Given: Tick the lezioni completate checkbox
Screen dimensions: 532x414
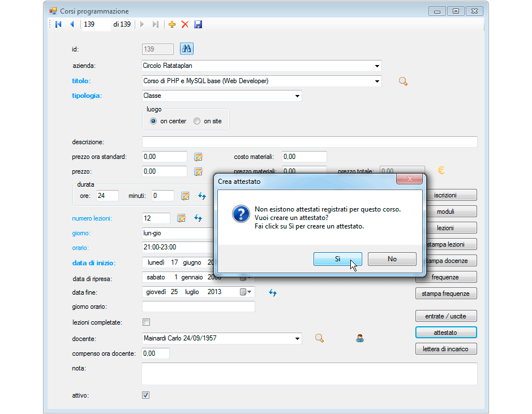Looking at the screenshot, I should (x=146, y=322).
